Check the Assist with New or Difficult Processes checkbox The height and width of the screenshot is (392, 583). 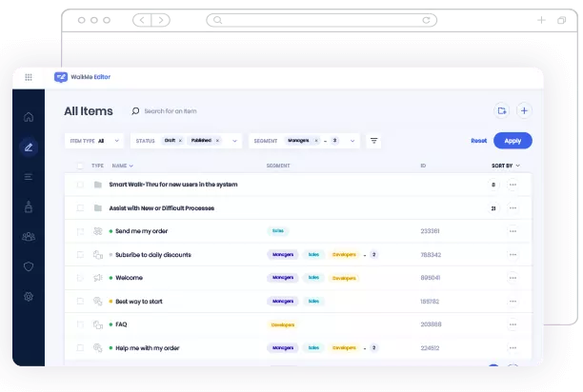click(x=80, y=207)
